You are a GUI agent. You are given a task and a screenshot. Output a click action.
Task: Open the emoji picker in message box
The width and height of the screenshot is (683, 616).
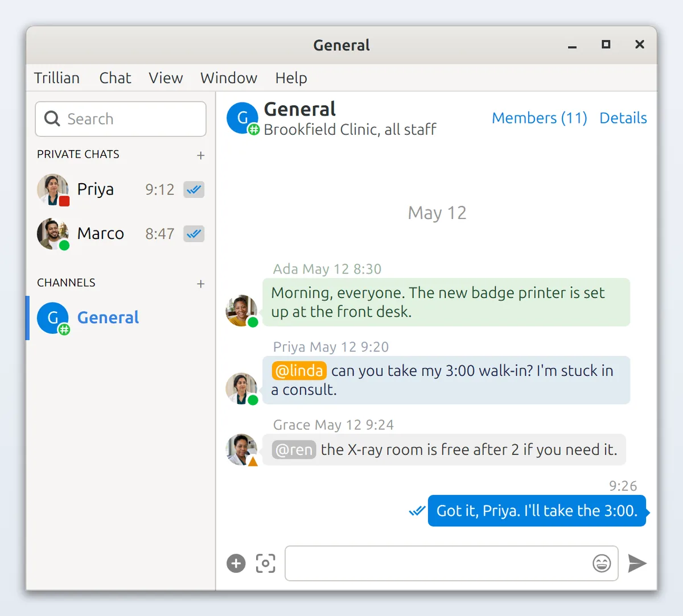pos(602,563)
